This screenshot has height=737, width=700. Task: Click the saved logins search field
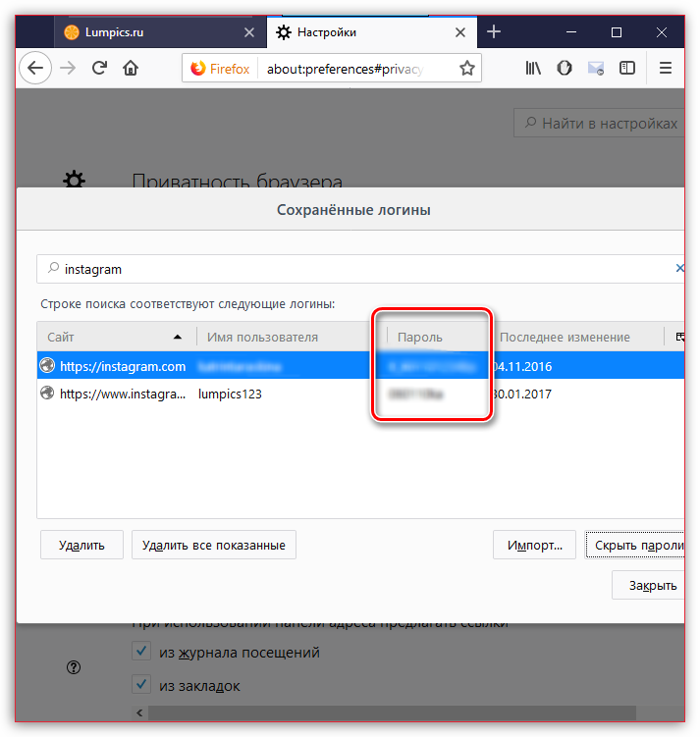pyautogui.click(x=360, y=269)
